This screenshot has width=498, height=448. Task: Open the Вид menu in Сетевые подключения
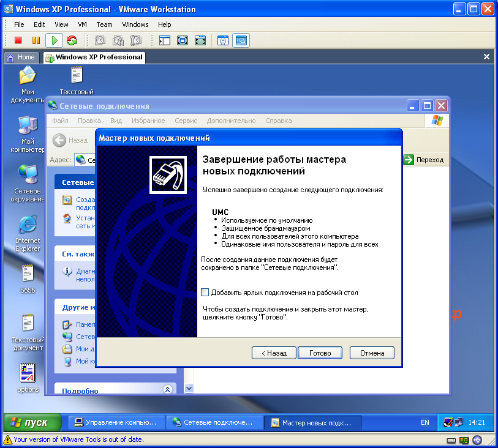click(x=116, y=121)
